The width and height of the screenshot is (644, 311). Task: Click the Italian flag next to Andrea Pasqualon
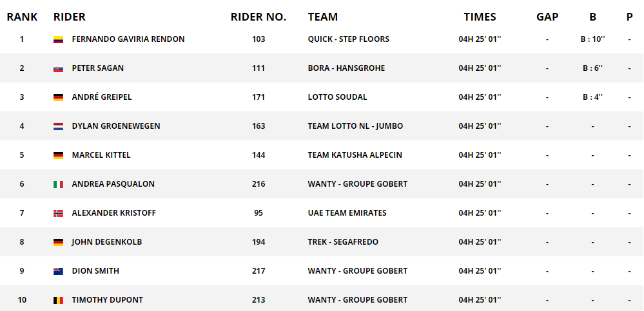[58, 184]
